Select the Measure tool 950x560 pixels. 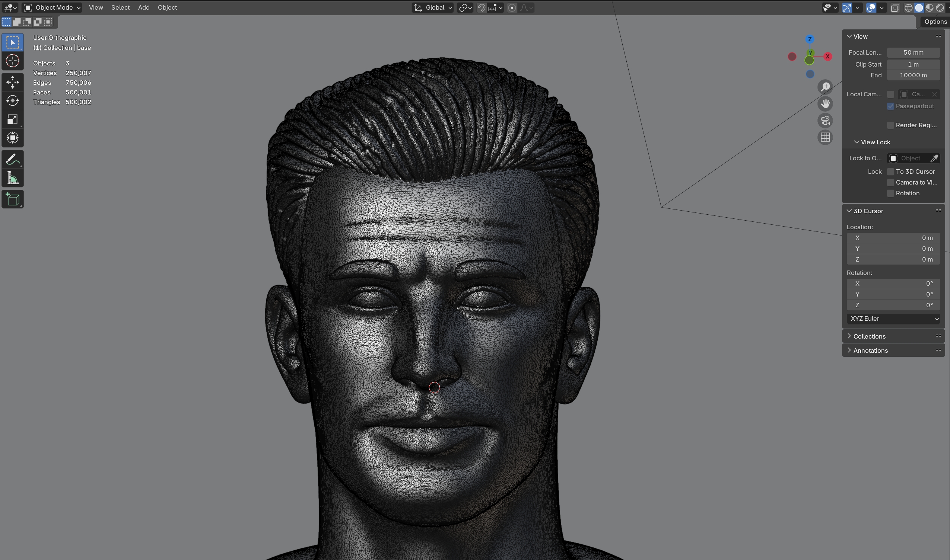pos(12,179)
